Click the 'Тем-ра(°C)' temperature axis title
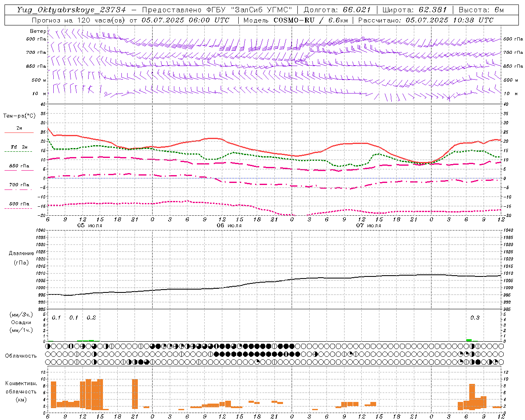 [x=19, y=116]
